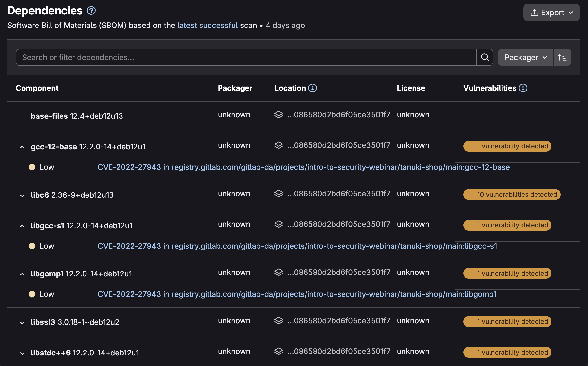Click the search or filter dependencies field

[220, 57]
